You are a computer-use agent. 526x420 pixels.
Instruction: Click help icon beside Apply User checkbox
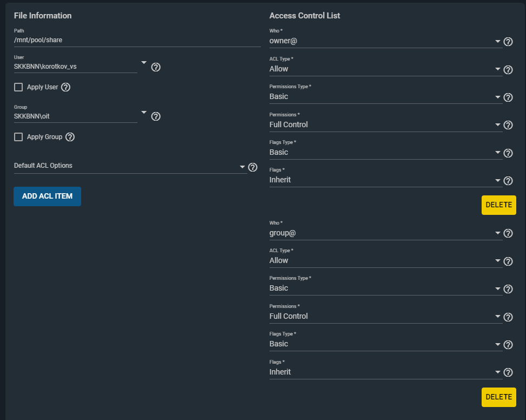pos(66,87)
